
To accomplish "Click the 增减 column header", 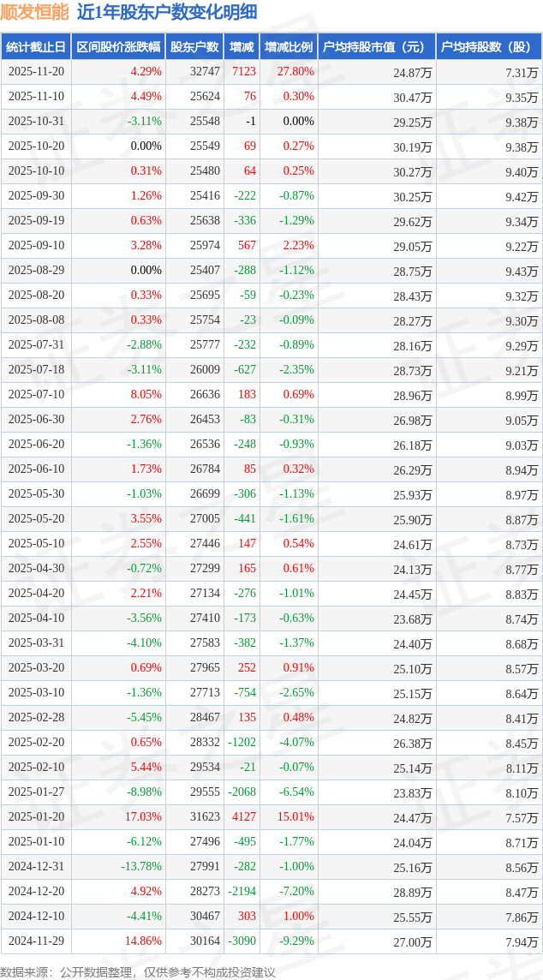I will click(x=241, y=47).
